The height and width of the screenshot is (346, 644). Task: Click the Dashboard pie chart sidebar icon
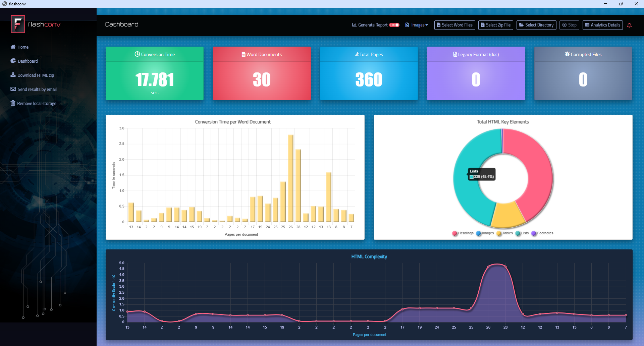coord(13,61)
